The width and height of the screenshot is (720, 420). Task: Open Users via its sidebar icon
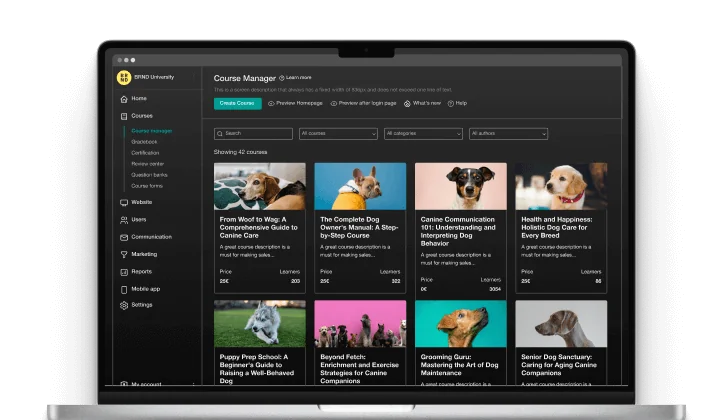(x=123, y=219)
